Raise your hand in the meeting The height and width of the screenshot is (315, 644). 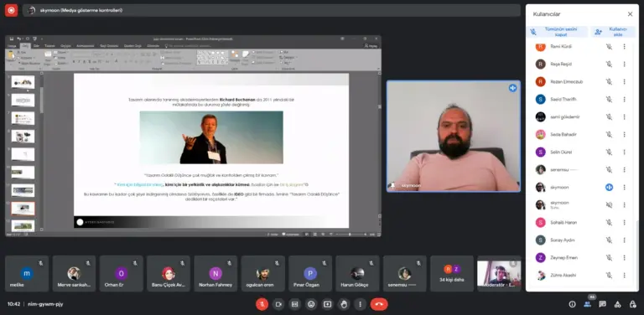click(344, 304)
